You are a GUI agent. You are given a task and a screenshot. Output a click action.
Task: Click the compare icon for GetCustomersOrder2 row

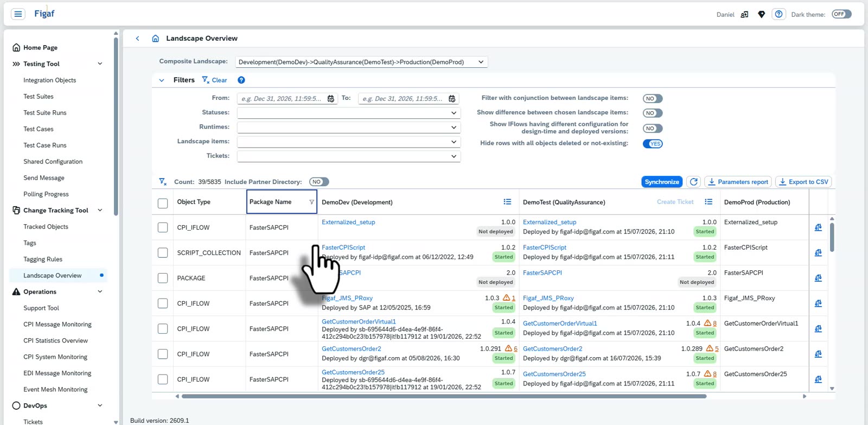point(818,354)
